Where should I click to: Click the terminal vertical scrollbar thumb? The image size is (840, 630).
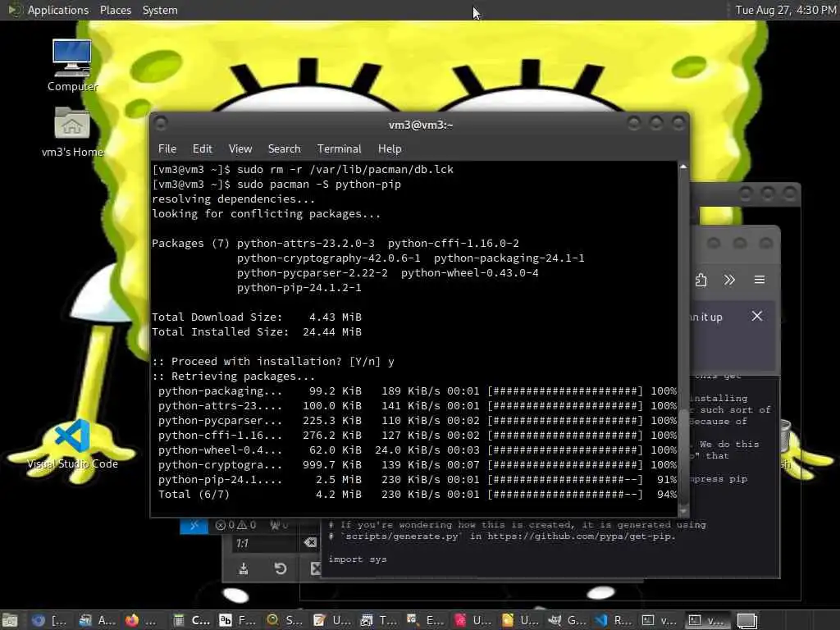(683, 458)
